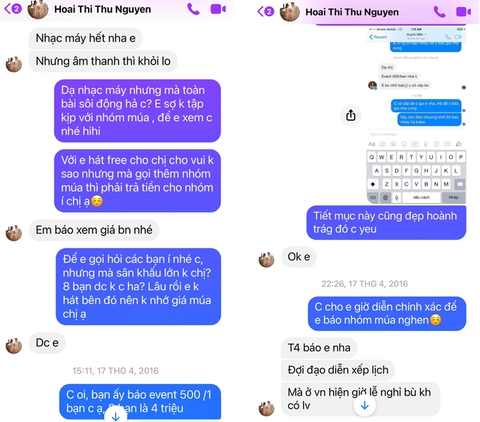
Task: Tap the 'Dc e' reply bubble
Action: (x=47, y=343)
